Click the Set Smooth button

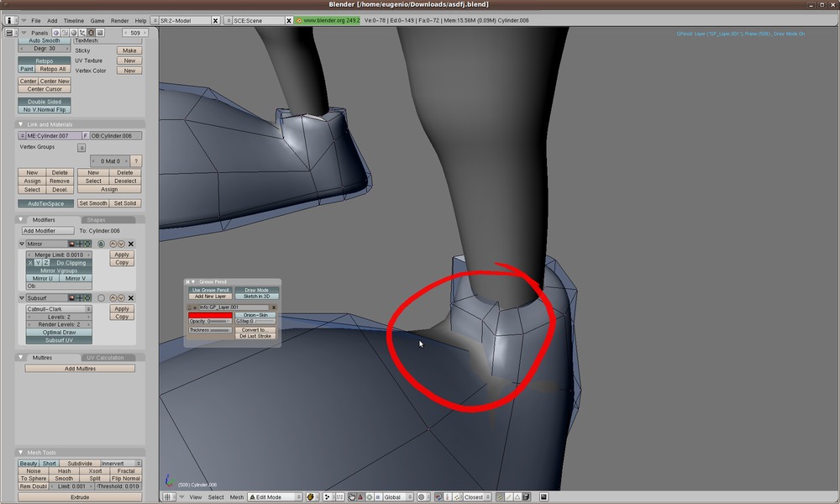93,203
